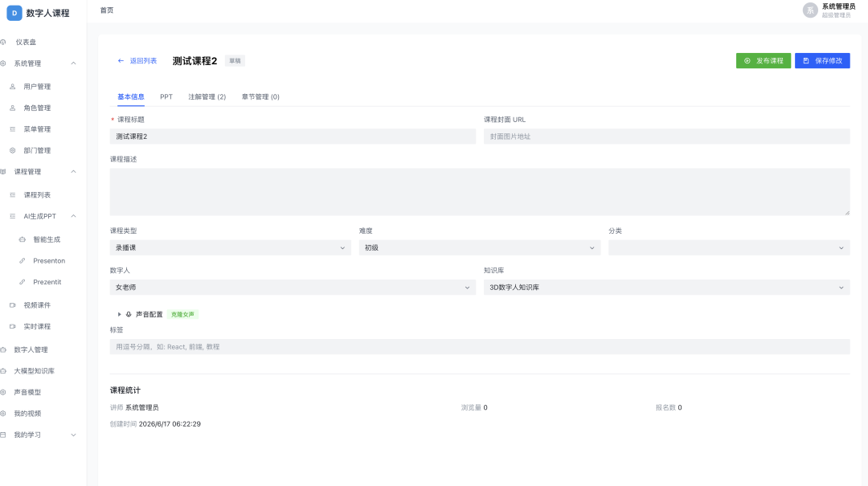This screenshot has height=486, width=868.
Task: Click the green 发布课程 button
Action: click(764, 61)
